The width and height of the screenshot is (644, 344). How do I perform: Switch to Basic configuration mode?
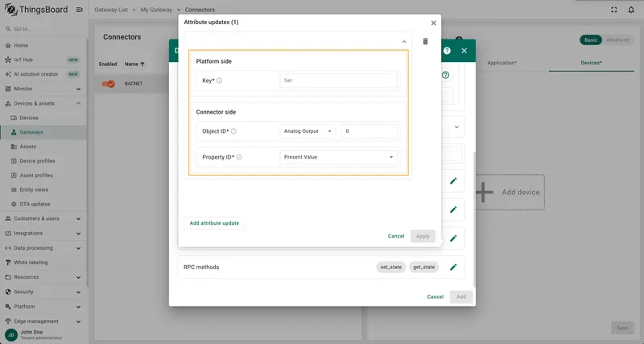(x=591, y=39)
